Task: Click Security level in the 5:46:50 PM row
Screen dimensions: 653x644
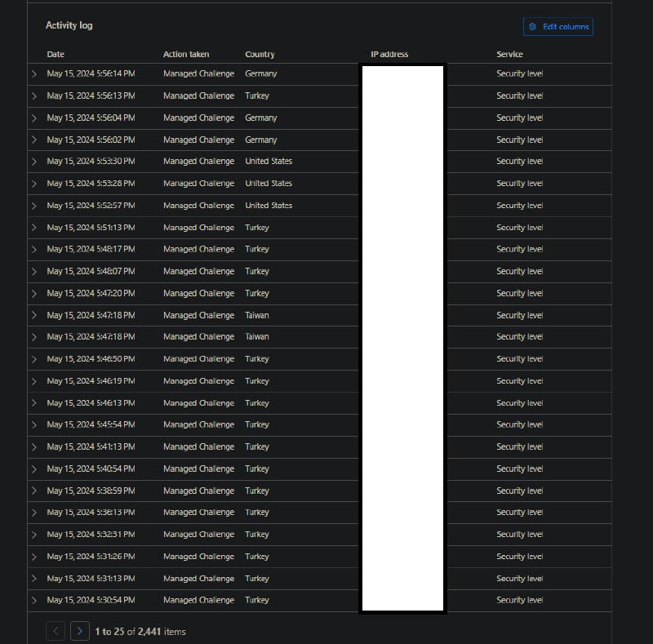Action: click(x=519, y=358)
